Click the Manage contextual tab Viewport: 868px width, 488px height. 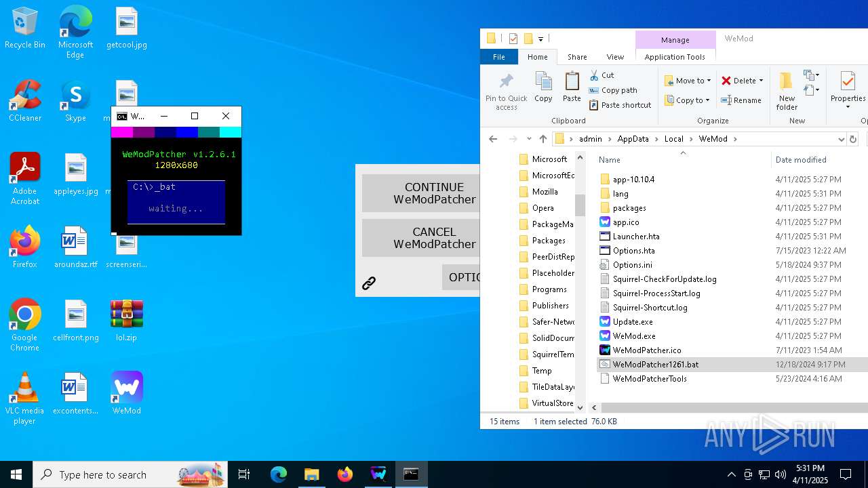(x=675, y=40)
